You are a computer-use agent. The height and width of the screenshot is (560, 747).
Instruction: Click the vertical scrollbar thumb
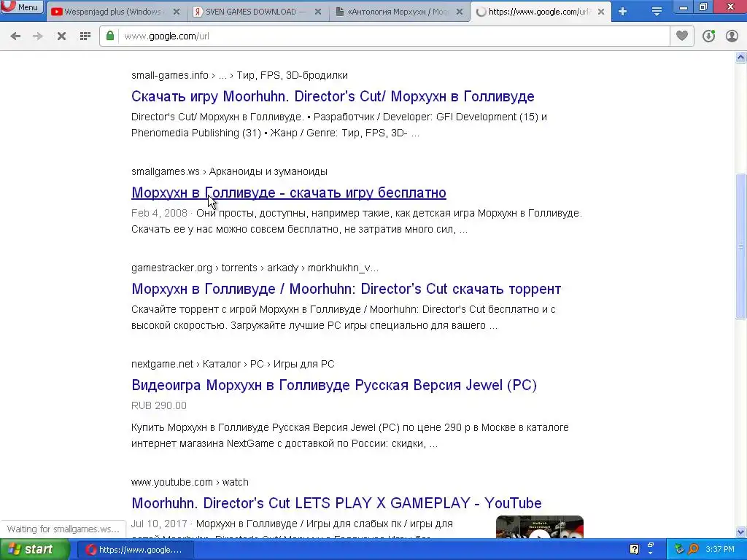pyautogui.click(x=741, y=246)
